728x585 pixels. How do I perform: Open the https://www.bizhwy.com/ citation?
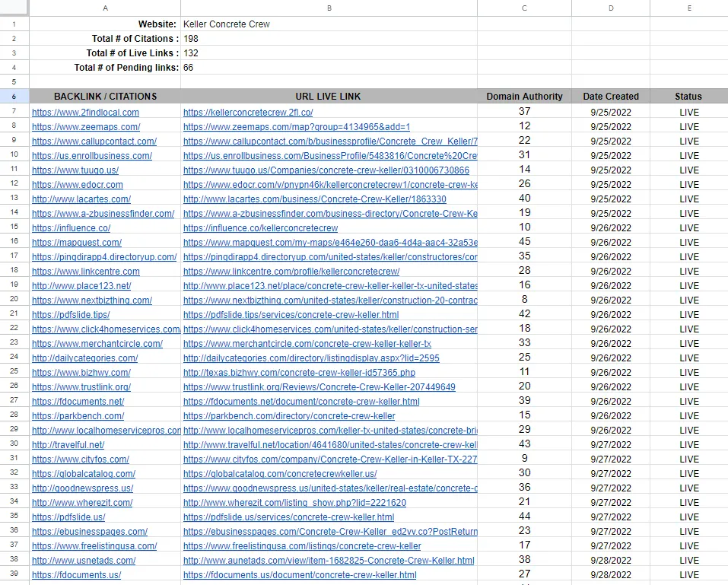(81, 372)
